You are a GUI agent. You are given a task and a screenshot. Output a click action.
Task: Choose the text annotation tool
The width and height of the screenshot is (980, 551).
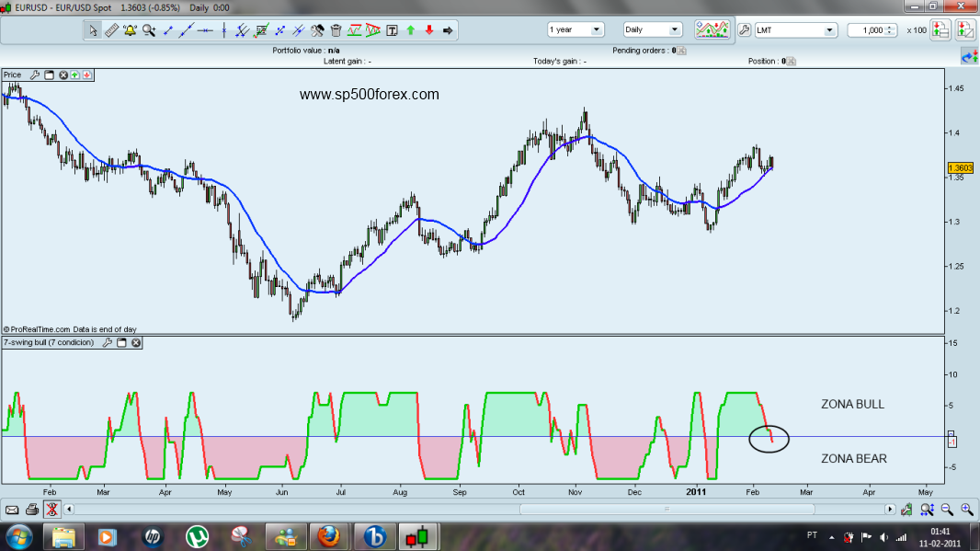pyautogui.click(x=392, y=30)
